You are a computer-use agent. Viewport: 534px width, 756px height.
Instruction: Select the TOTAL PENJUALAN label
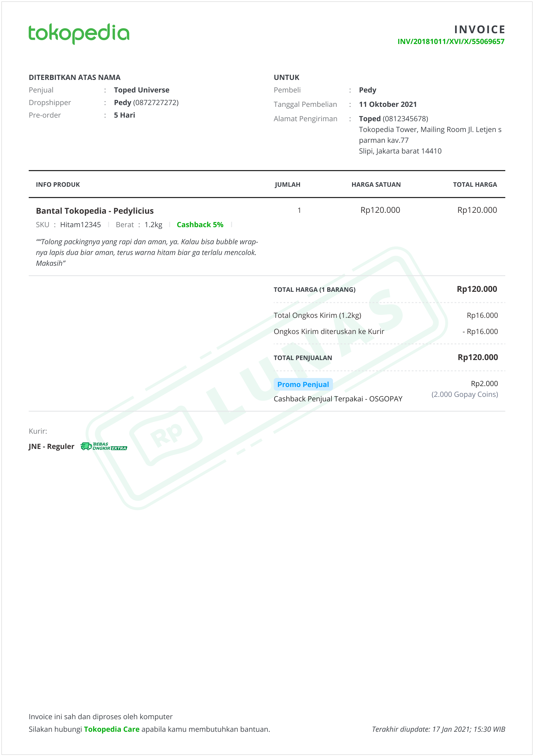click(303, 358)
